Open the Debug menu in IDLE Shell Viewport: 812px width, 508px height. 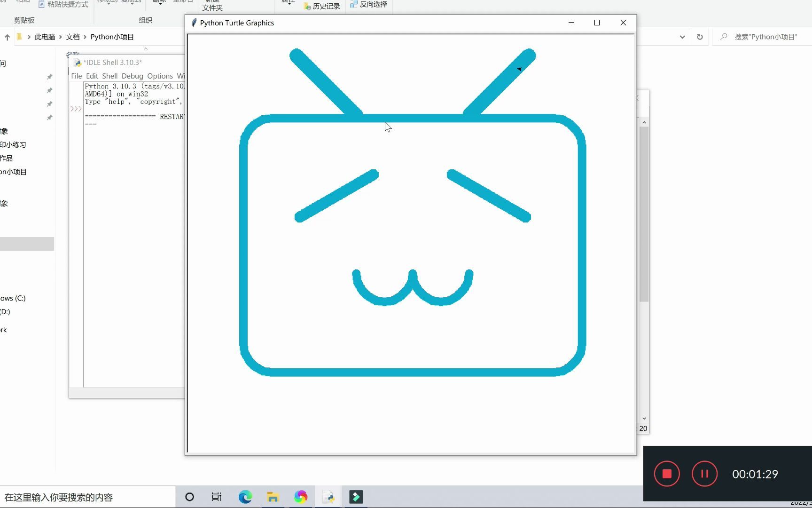132,76
